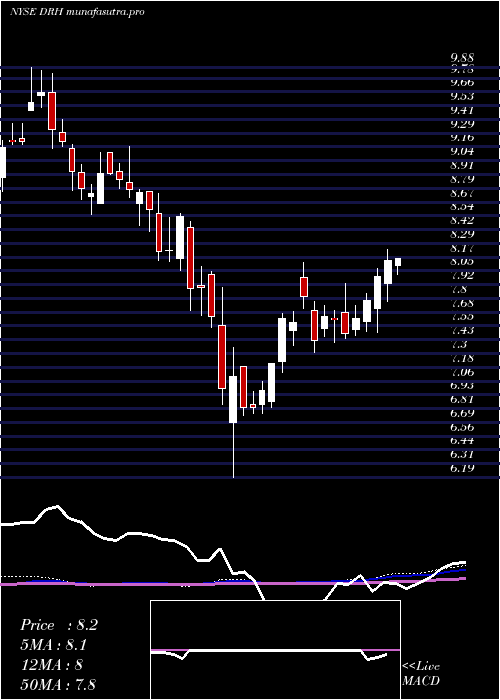Select the 9.88 price axis label
500x700 pixels.
462,58
